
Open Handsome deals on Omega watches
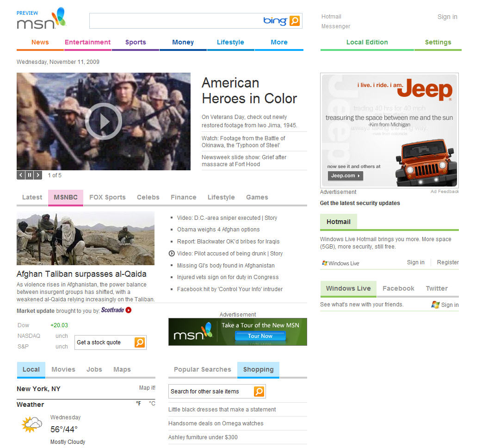pos(216,423)
